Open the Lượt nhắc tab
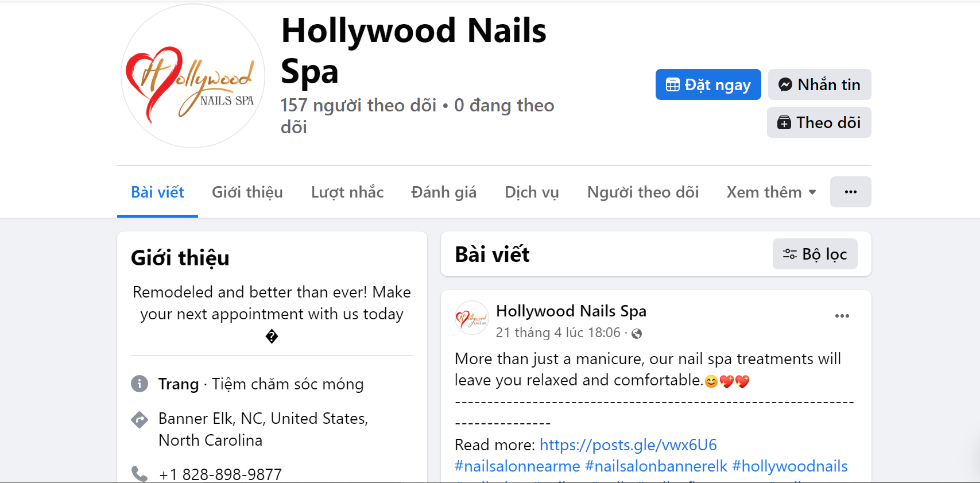The width and height of the screenshot is (980, 483). [347, 192]
